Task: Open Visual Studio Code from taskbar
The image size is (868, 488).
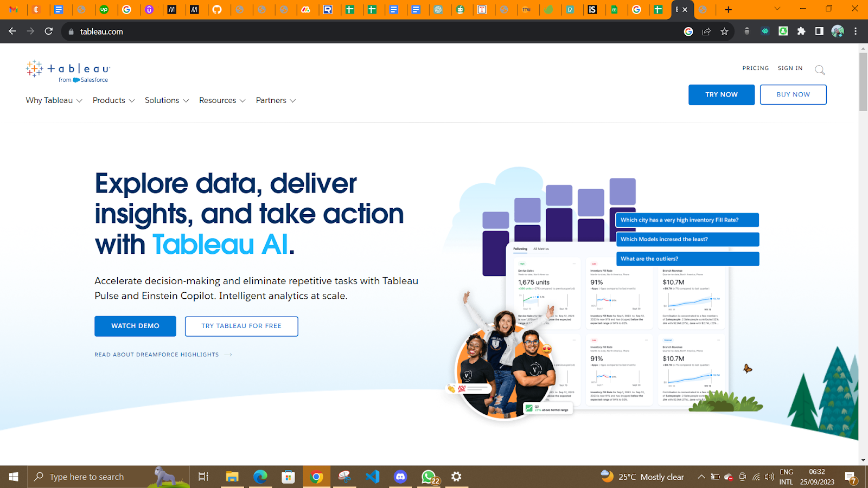Action: point(373,477)
